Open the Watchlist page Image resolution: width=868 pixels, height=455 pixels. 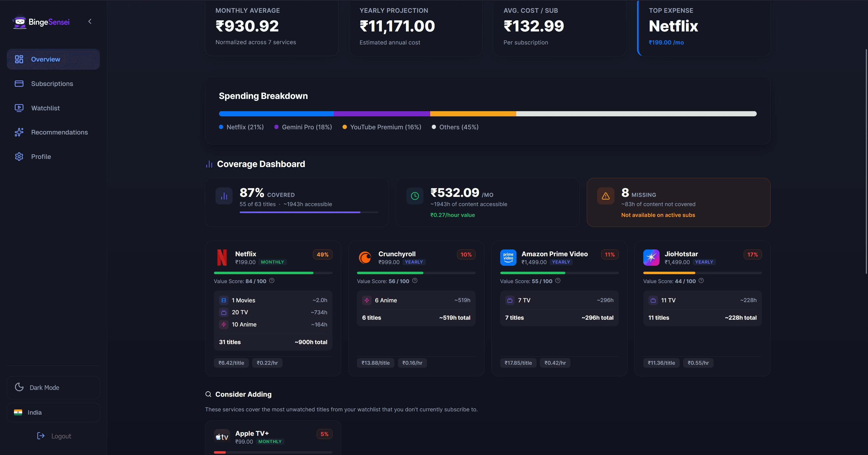pos(53,108)
